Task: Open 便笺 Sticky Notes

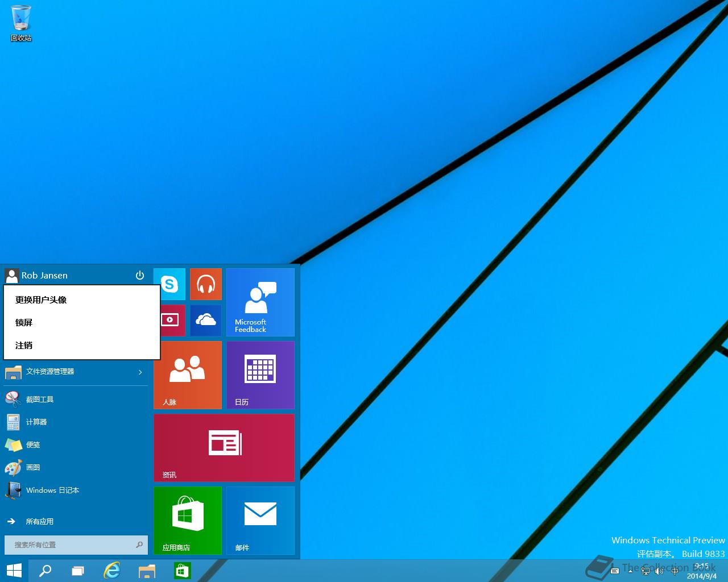Action: pyautogui.click(x=76, y=445)
